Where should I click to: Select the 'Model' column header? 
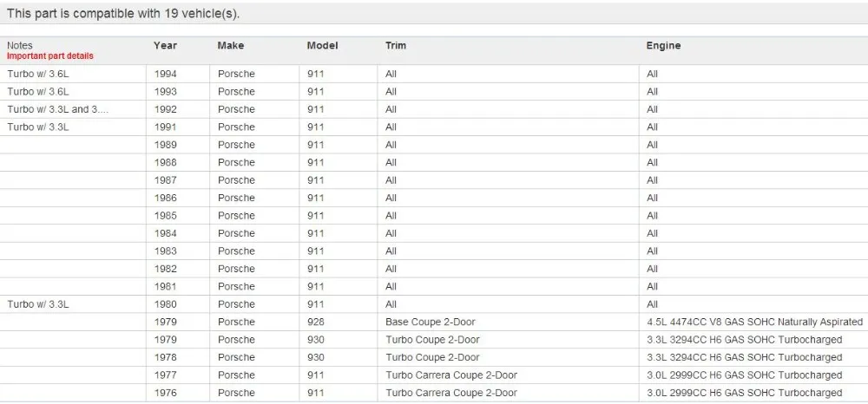[322, 45]
